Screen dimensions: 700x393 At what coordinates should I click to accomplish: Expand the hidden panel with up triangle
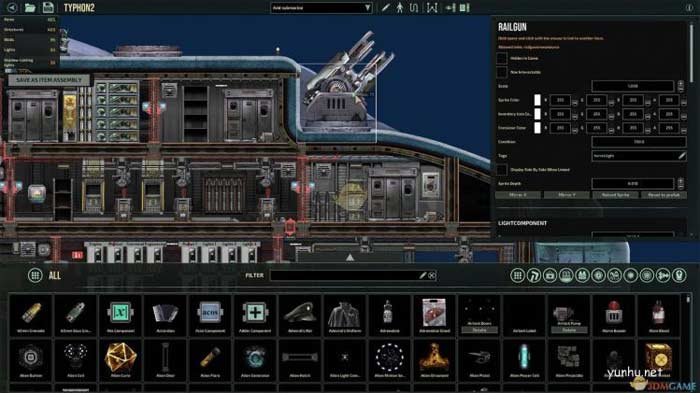coord(350,258)
